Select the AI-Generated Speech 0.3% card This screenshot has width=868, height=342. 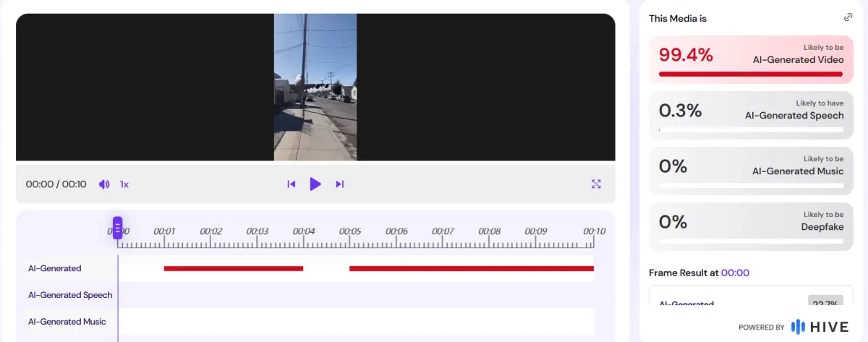pyautogui.click(x=751, y=113)
